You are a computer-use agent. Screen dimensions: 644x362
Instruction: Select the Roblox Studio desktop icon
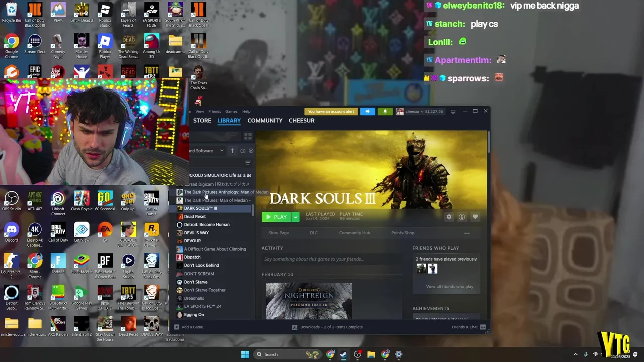click(x=105, y=15)
